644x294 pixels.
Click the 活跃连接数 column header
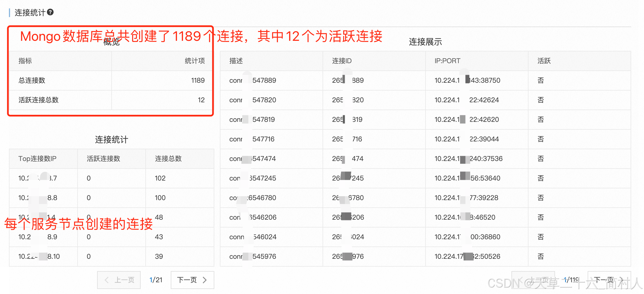(x=103, y=159)
